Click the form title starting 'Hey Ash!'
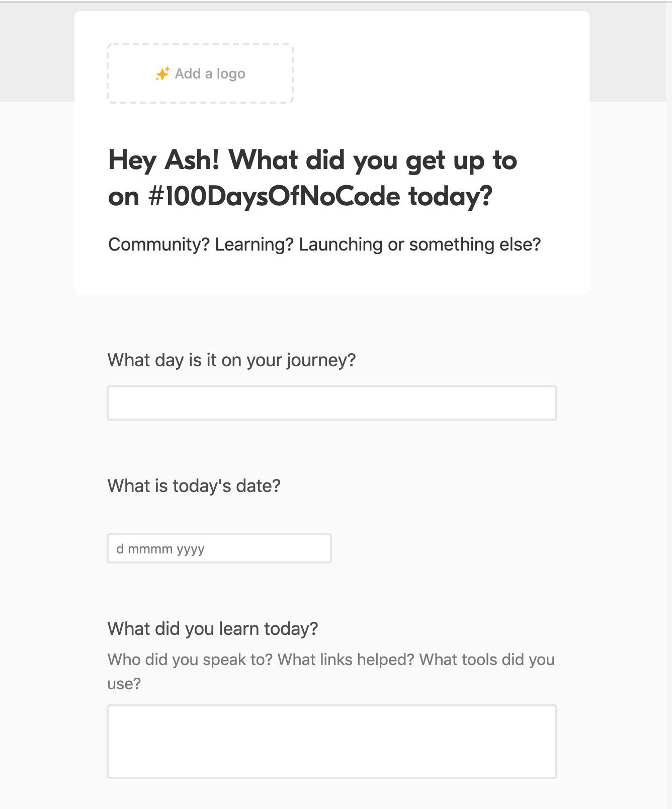The image size is (672, 809). pyautogui.click(x=312, y=160)
